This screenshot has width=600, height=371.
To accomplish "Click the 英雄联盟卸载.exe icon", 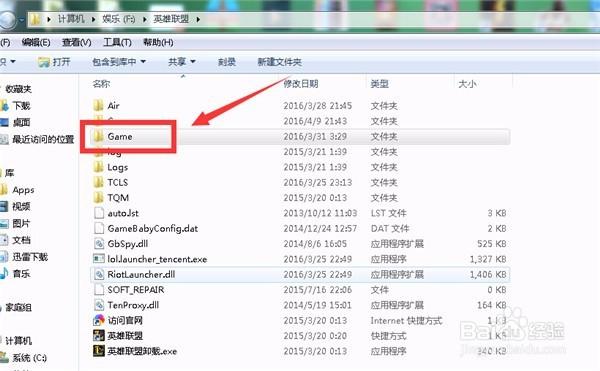I will pyautogui.click(x=99, y=351).
